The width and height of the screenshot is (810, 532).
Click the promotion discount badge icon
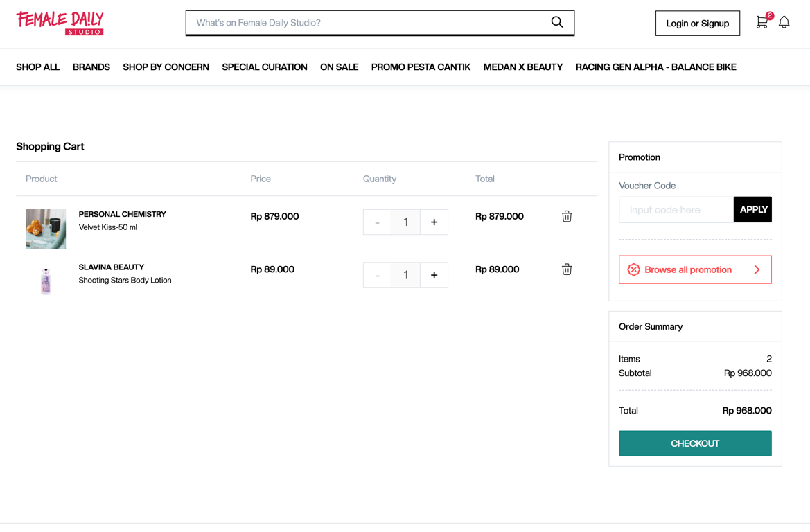633,269
